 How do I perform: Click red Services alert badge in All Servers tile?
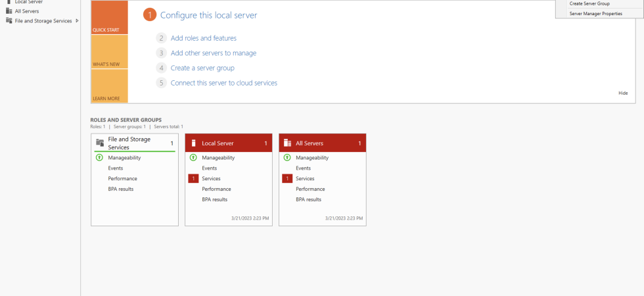[x=288, y=178]
